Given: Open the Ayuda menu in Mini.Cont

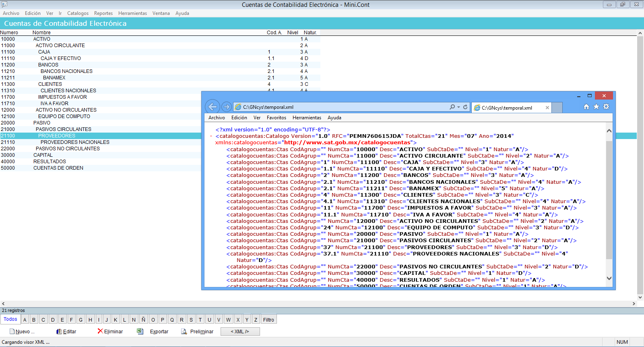Looking at the screenshot, I should [x=182, y=13].
